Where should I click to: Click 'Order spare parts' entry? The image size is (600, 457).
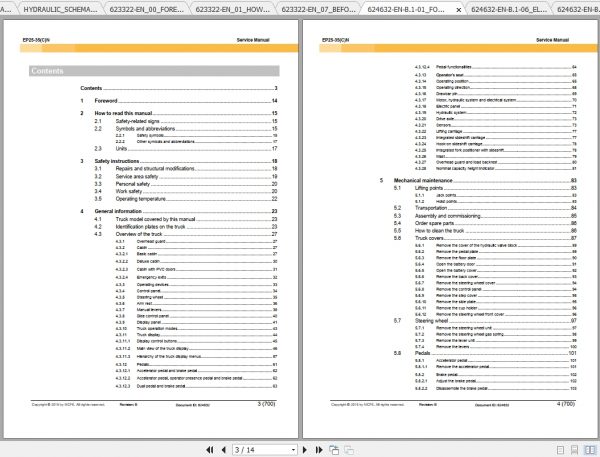(x=434, y=223)
